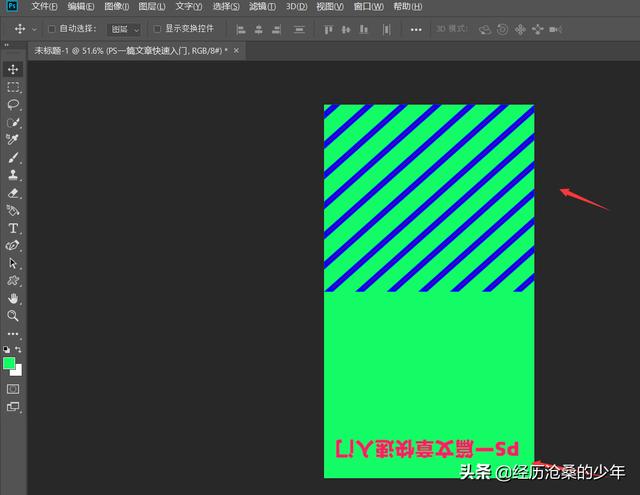Screen dimensions: 640x495
Task: Open the 图层(L) menu
Action: (152, 7)
